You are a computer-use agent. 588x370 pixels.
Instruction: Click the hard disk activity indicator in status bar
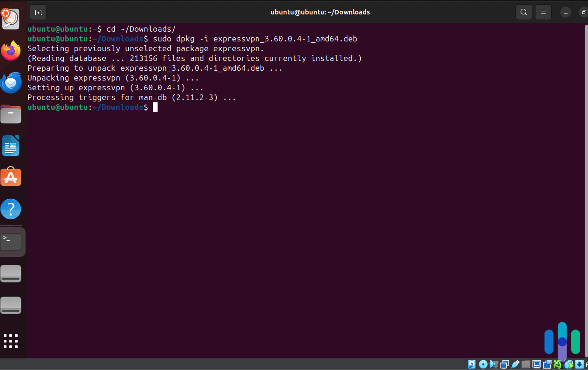(x=471, y=364)
